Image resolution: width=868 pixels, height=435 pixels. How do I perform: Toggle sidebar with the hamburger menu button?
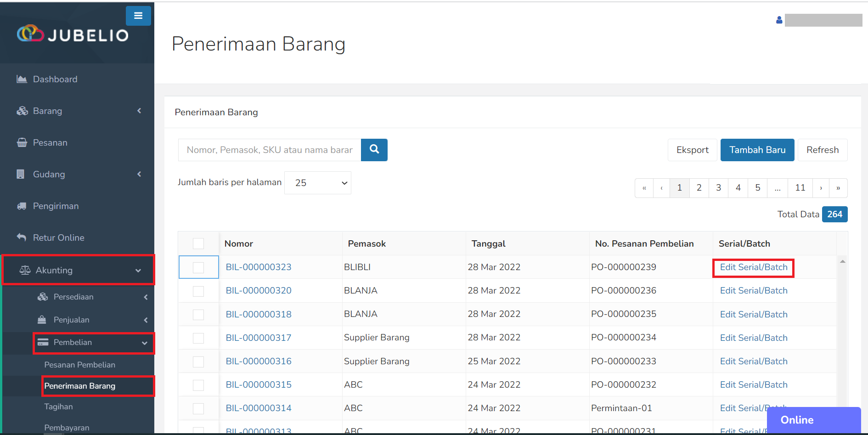138,16
